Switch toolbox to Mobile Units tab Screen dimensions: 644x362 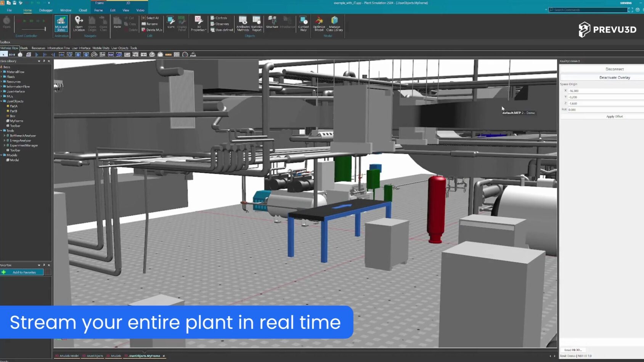[x=101, y=48]
